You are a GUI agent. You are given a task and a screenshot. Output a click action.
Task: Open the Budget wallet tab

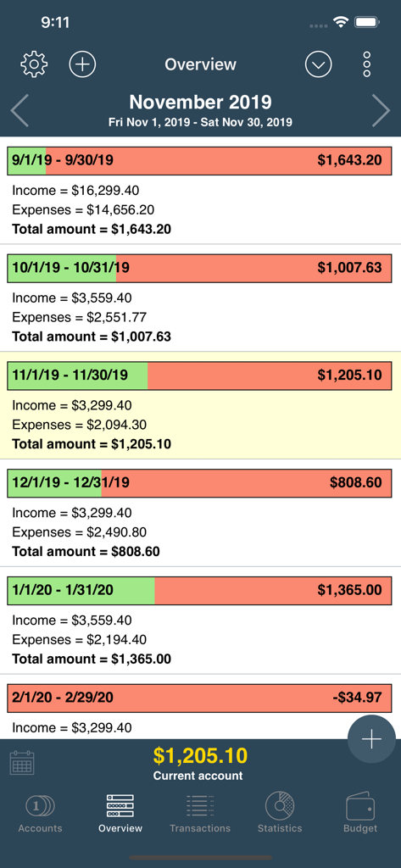point(360,813)
